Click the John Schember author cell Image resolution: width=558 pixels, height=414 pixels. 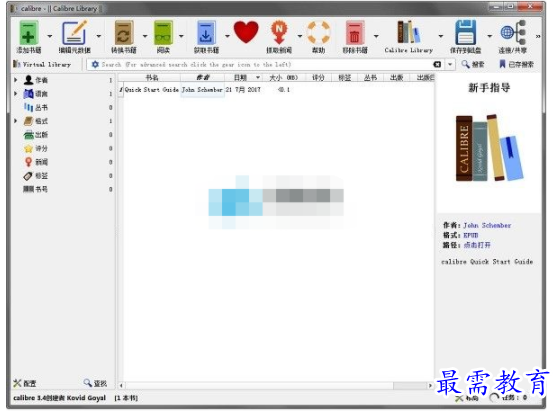(202, 90)
